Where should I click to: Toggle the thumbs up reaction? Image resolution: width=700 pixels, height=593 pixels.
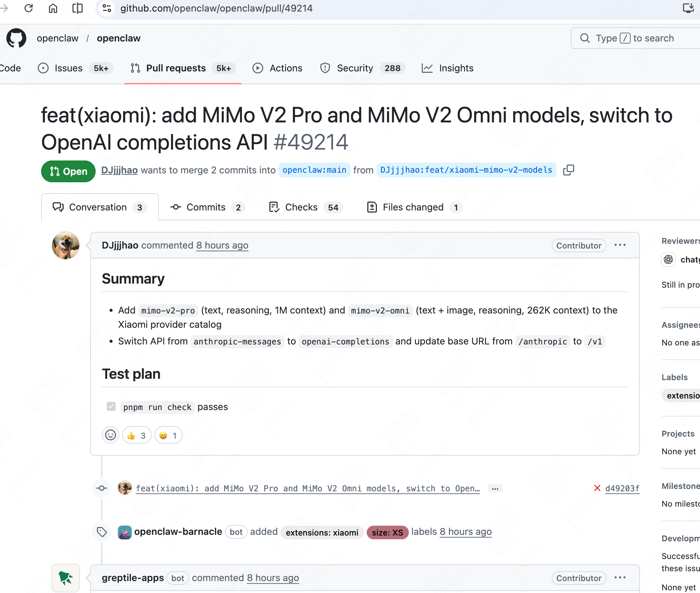(137, 436)
